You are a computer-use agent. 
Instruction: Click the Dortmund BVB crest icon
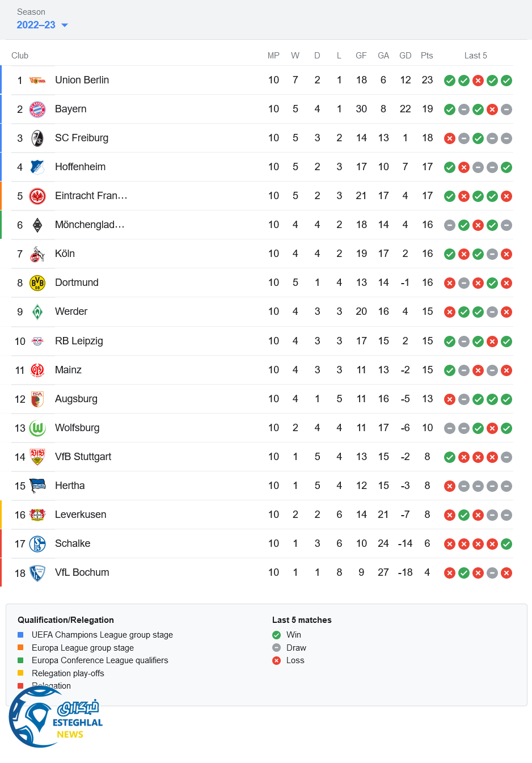[37, 283]
